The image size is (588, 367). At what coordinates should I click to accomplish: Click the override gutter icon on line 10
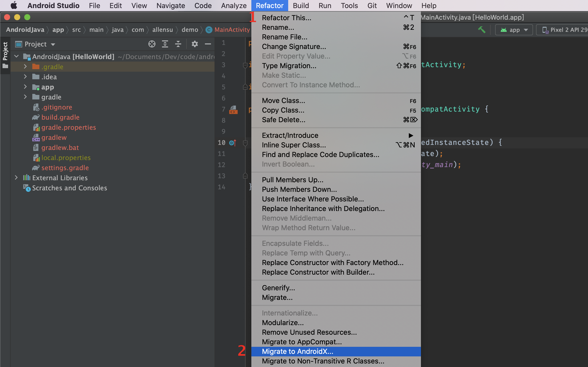click(x=232, y=143)
